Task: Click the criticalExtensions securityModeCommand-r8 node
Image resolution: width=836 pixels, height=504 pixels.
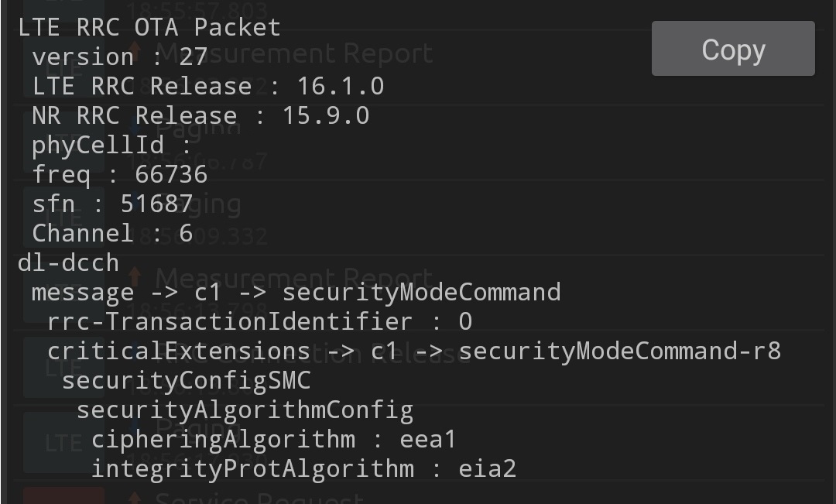Action: point(413,351)
